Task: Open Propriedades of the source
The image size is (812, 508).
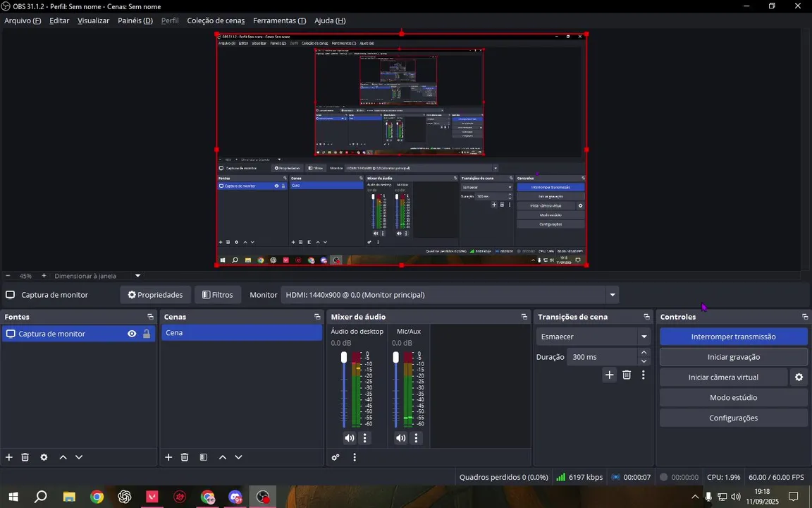Action: (x=155, y=295)
